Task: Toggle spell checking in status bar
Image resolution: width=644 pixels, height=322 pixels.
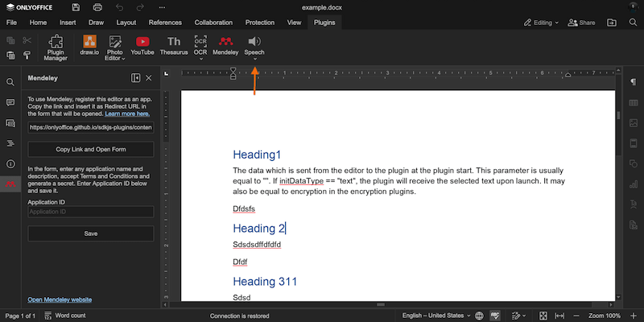Action: coord(496,316)
